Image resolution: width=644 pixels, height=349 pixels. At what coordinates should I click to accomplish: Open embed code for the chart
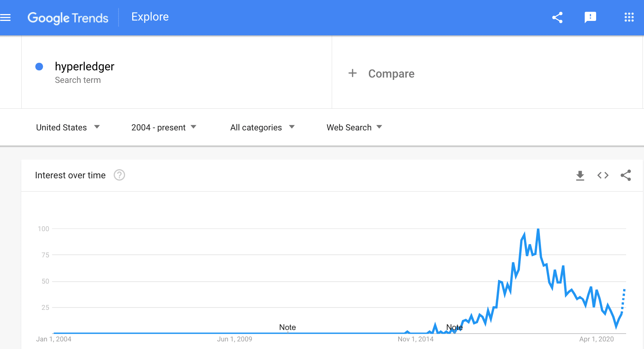pos(603,175)
